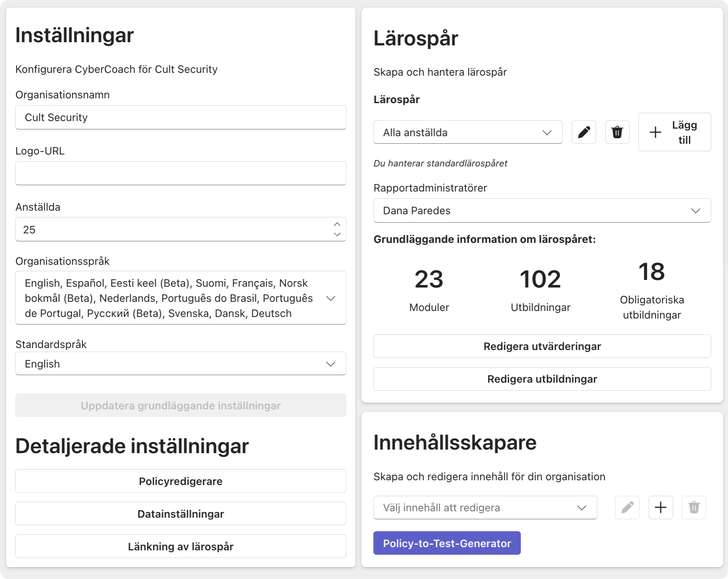The height and width of the screenshot is (579, 728).
Task: Open Länkning av lärospår settings
Action: pyautogui.click(x=180, y=546)
